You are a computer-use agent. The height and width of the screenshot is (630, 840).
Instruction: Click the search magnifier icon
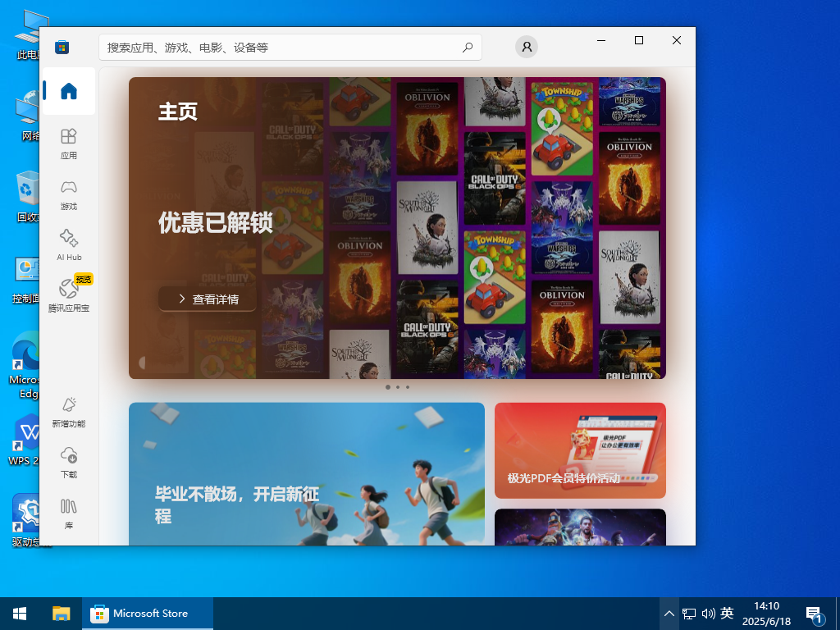click(x=467, y=47)
